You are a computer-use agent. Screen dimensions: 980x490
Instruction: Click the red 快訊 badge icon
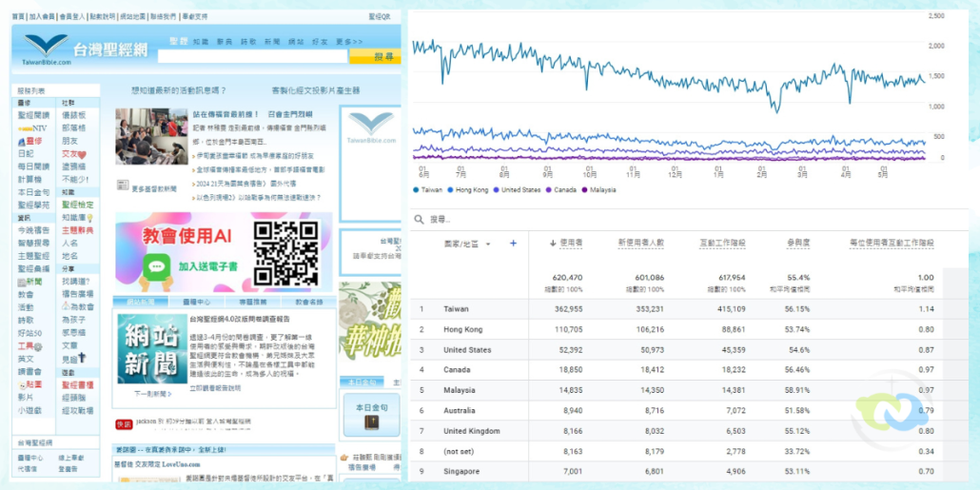[x=124, y=424]
